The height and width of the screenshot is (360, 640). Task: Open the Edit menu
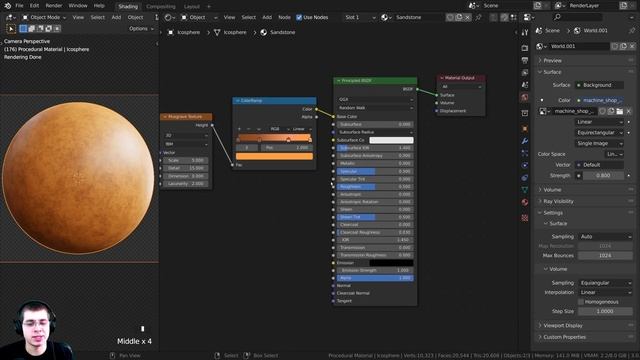[34, 6]
